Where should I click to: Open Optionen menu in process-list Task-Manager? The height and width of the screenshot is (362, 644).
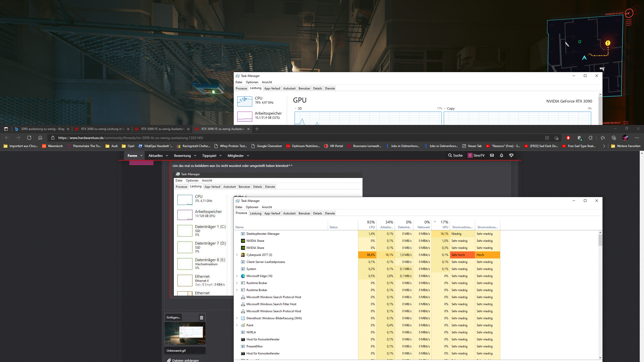pos(252,207)
